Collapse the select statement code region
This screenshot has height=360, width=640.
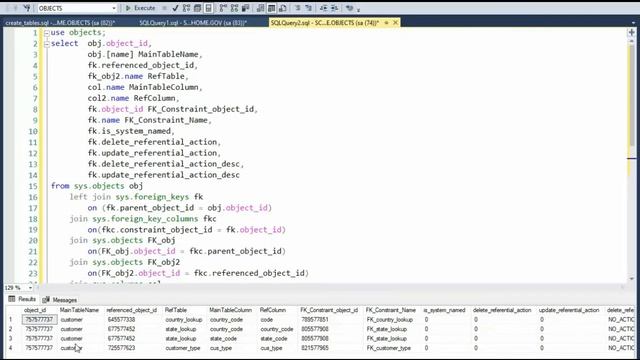tap(47, 44)
